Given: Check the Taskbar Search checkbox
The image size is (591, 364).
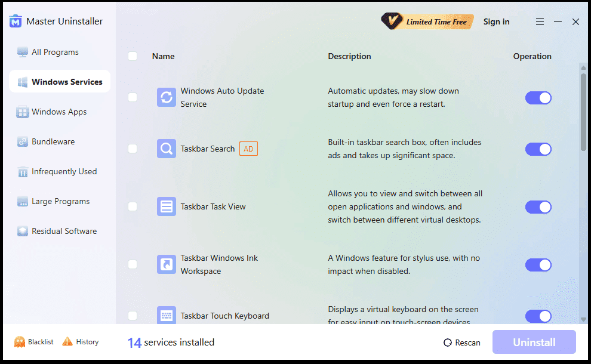Looking at the screenshot, I should pyautogui.click(x=133, y=149).
